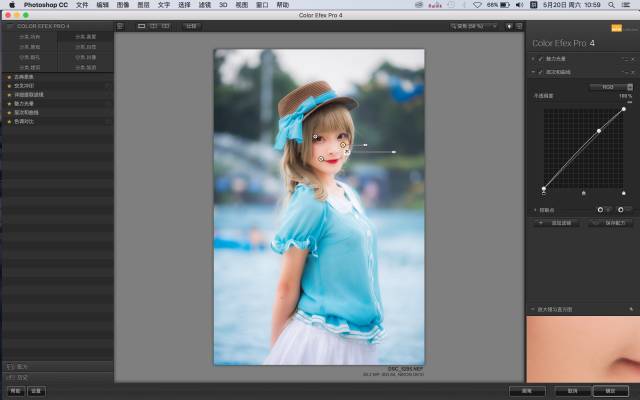This screenshot has width=640, height=400.
Task: Click the star beside 古典柔焦 filter
Action: point(9,77)
